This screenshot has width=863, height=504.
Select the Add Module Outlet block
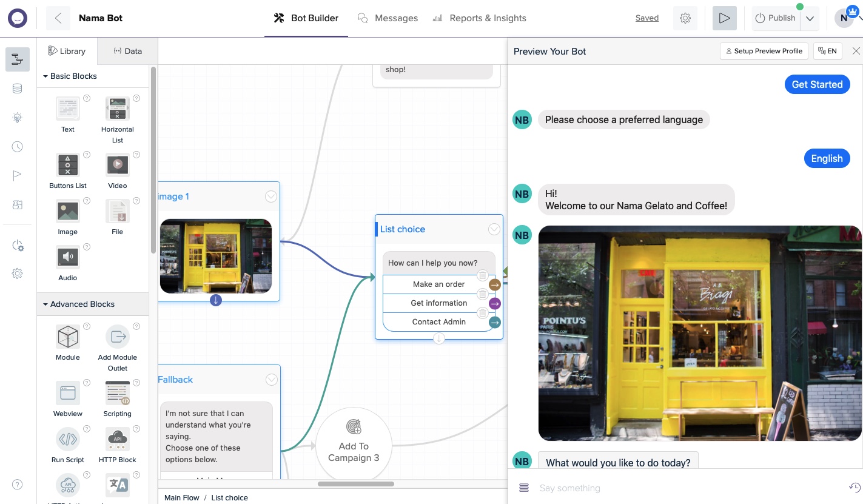118,348
